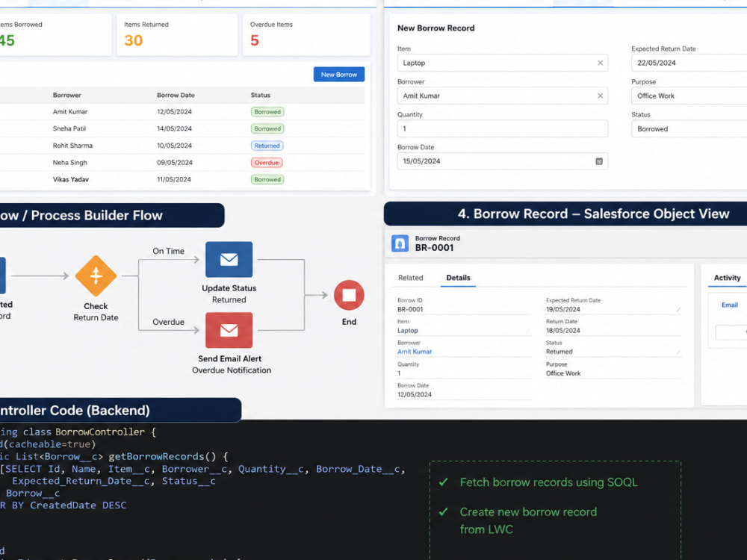Click the BorrowController class name in code
The image size is (747, 560).
pos(100,432)
